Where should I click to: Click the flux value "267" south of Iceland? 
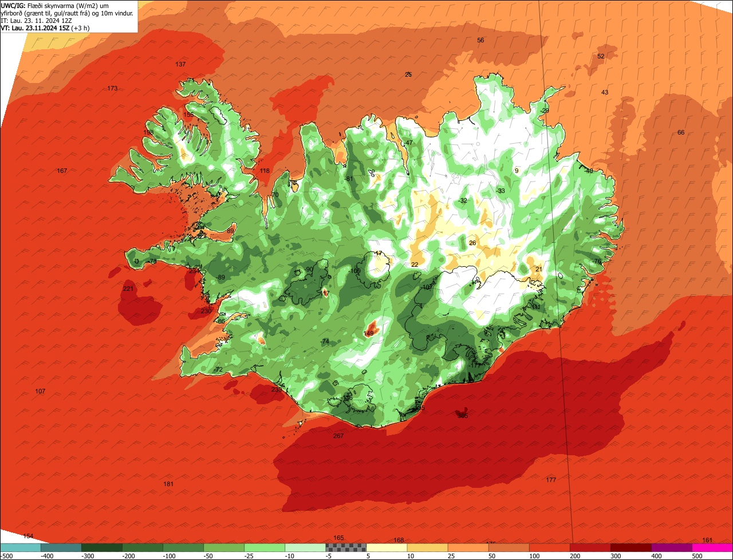(338, 436)
